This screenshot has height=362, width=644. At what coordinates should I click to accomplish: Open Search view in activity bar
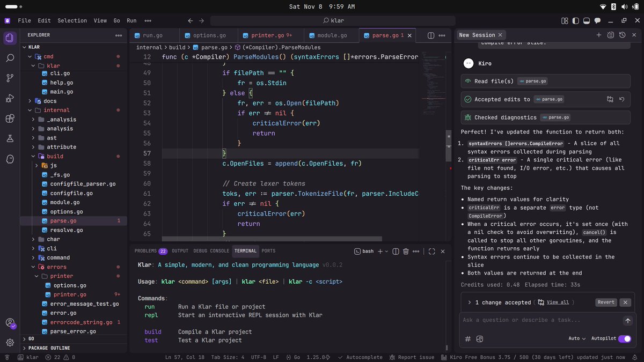coord(10,58)
